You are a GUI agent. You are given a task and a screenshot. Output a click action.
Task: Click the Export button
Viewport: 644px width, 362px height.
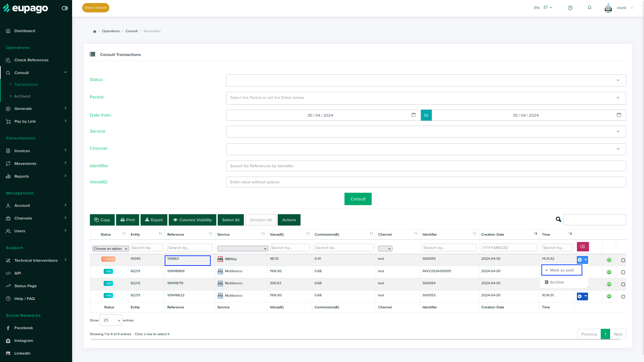coord(154,220)
